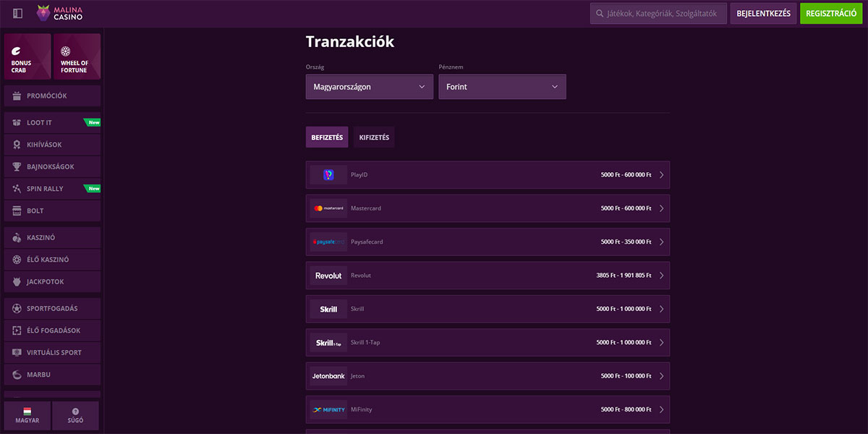Click the Malina Casino logo
Screen dimensions: 868x434
pos(60,13)
